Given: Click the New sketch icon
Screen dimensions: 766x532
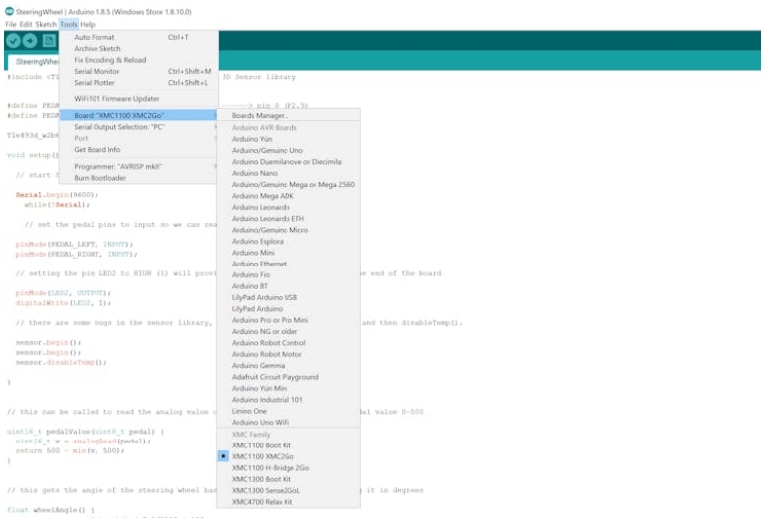Looking at the screenshot, I should tap(49, 41).
